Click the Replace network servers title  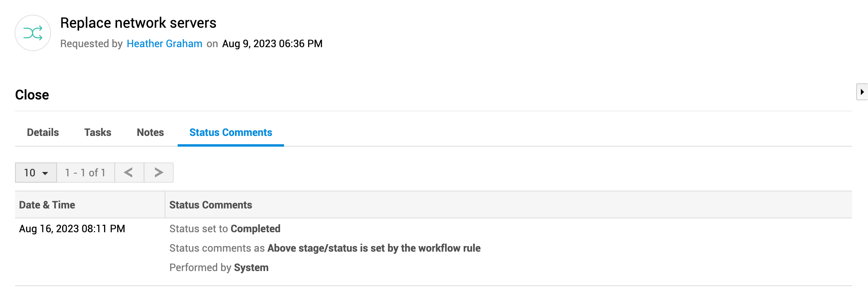(138, 23)
